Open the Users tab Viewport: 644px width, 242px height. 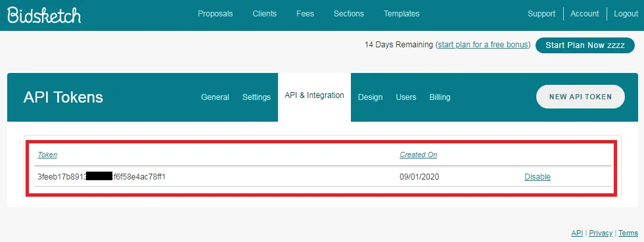[406, 97]
